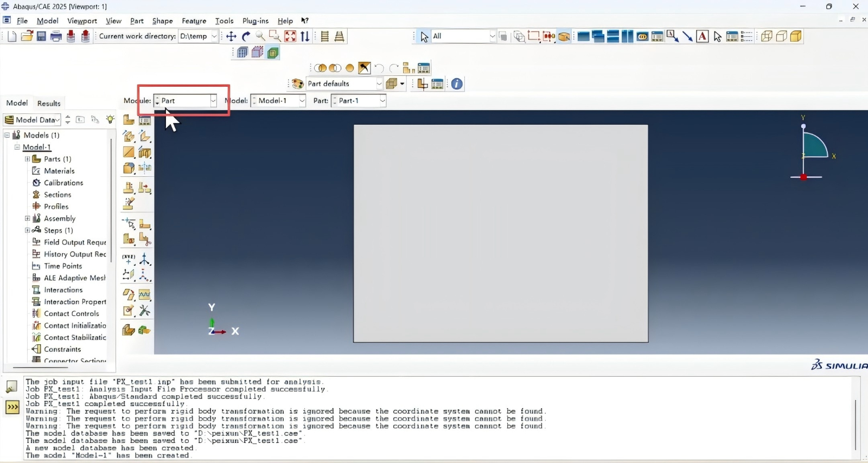Save the model database icon
868x463 pixels.
click(41, 36)
